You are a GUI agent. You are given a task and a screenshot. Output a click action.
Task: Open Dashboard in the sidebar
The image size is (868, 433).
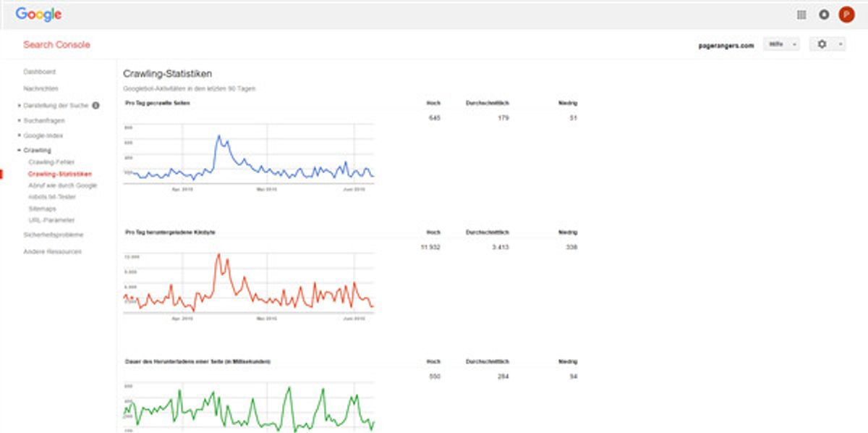39,72
